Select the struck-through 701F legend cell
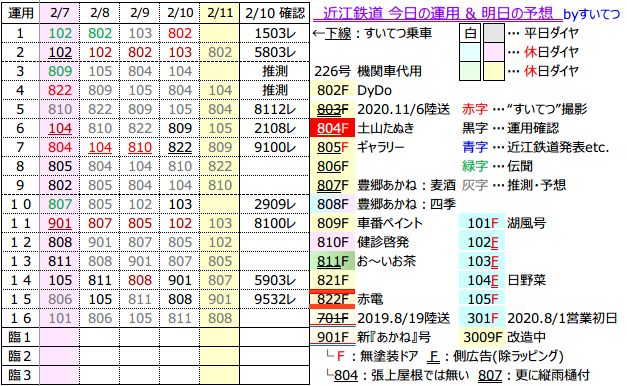This screenshot has width=627, height=386. click(332, 318)
